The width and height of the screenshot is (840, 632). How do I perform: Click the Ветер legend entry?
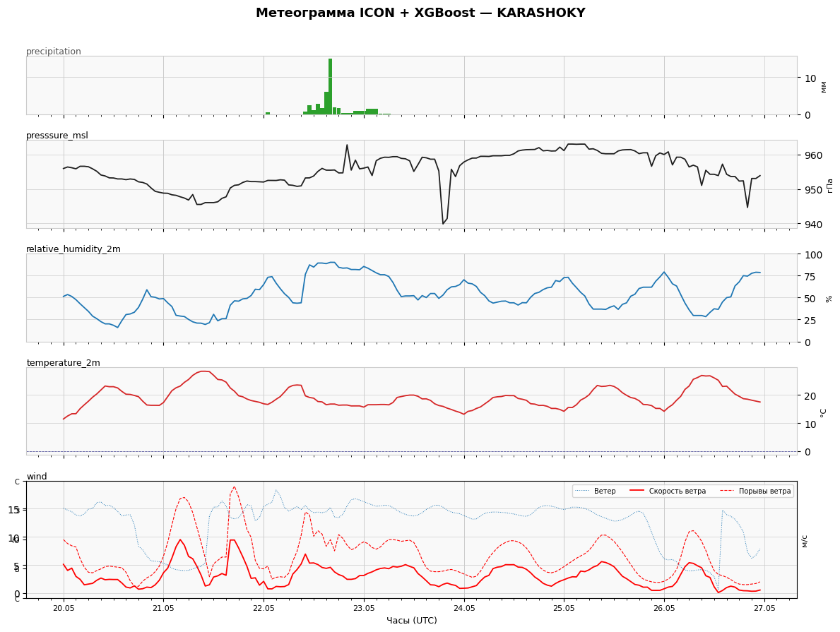click(x=595, y=491)
